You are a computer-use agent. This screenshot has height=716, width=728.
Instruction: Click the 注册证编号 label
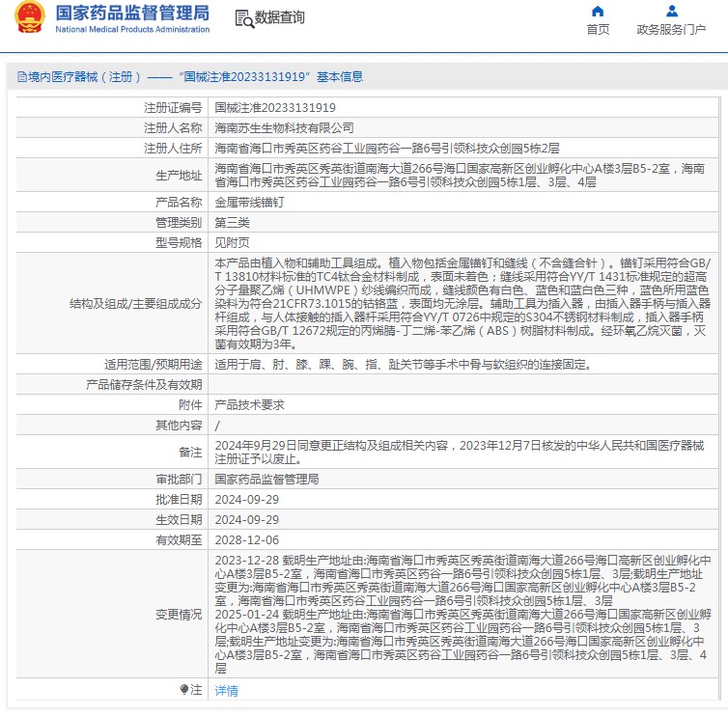click(x=173, y=108)
